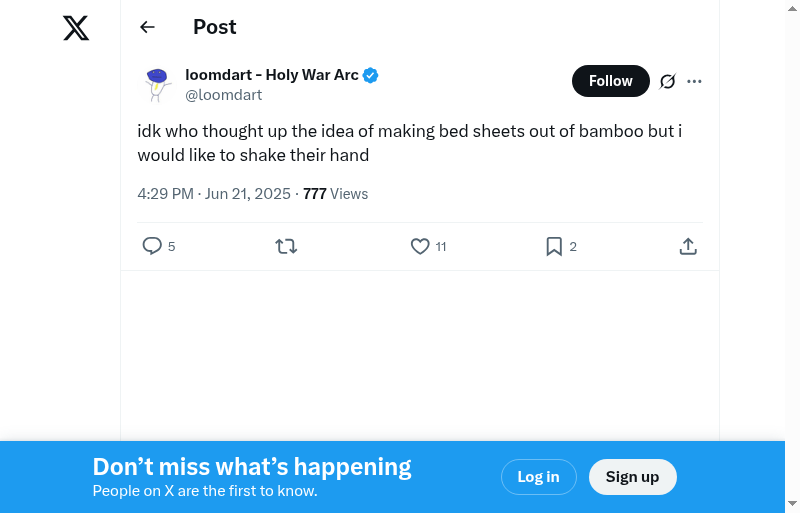Share the post via share icon
Screen dimensions: 800x513
[688, 246]
